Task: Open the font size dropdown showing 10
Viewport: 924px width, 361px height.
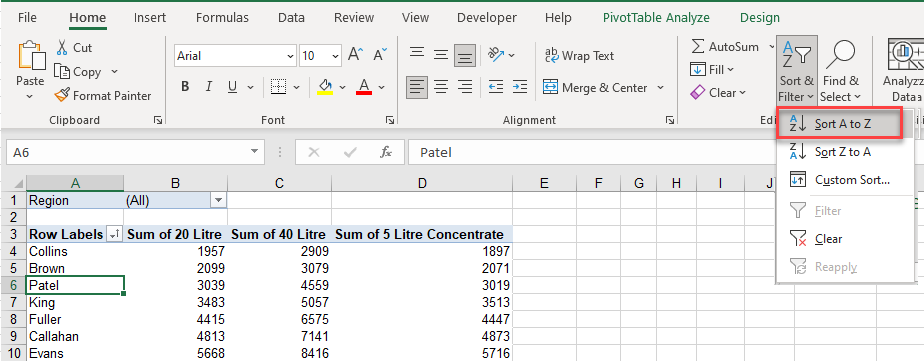Action: 335,56
